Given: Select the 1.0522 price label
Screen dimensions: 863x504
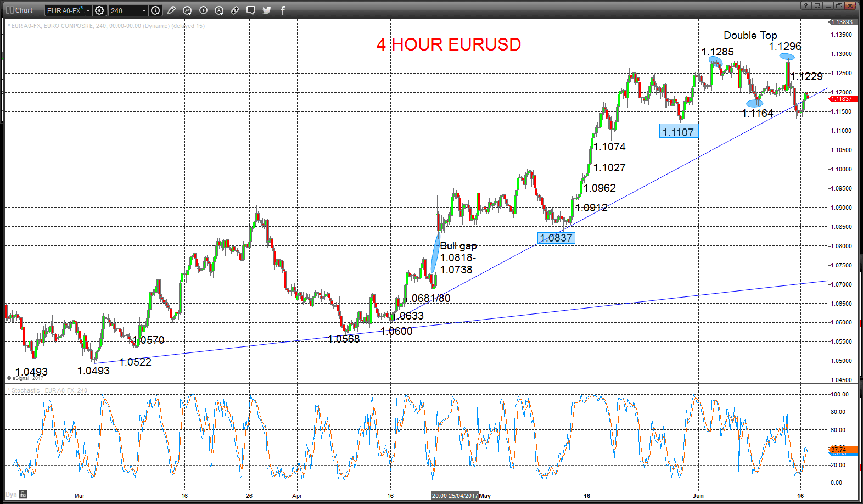Looking at the screenshot, I should point(135,362).
